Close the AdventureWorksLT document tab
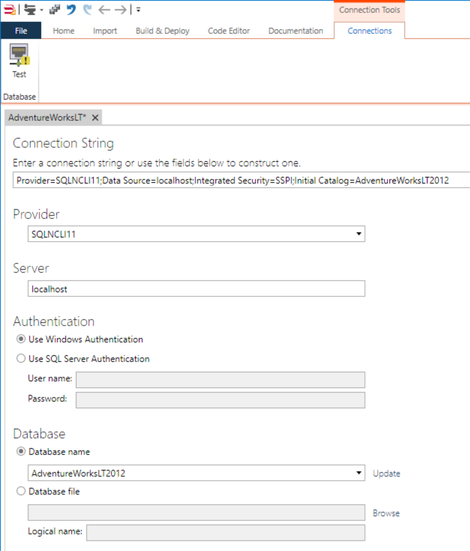The image size is (470, 551). pos(95,118)
